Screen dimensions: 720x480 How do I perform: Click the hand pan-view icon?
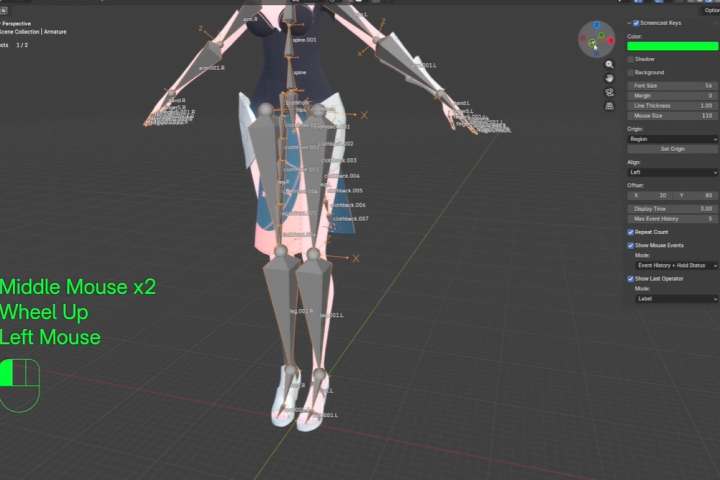point(609,79)
